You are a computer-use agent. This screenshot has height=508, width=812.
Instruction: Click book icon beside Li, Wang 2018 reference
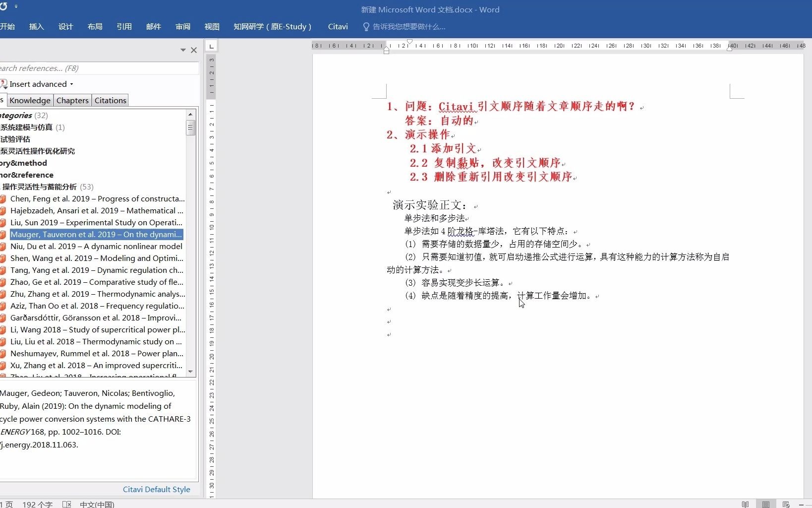(3, 330)
